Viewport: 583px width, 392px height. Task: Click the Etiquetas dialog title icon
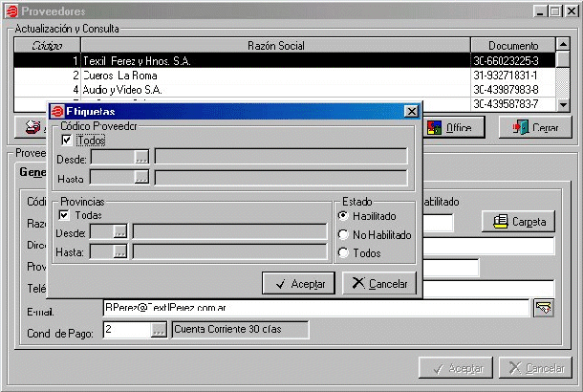pyautogui.click(x=56, y=112)
